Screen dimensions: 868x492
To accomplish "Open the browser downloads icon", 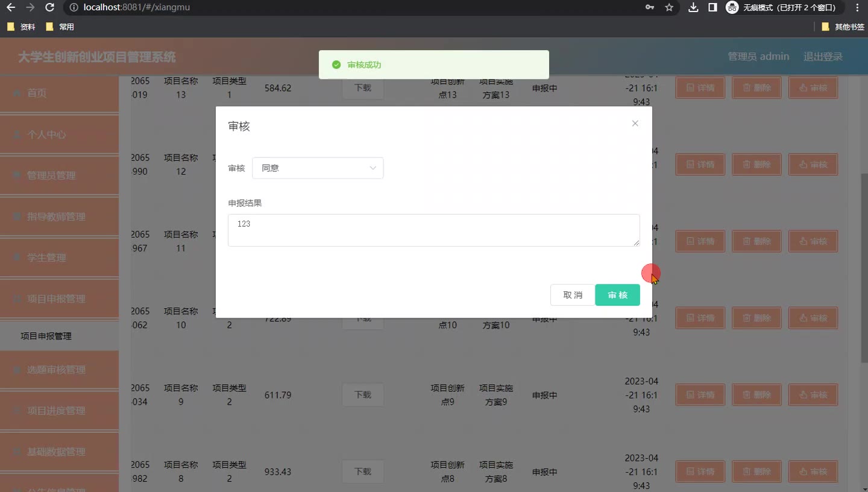I will tap(694, 8).
